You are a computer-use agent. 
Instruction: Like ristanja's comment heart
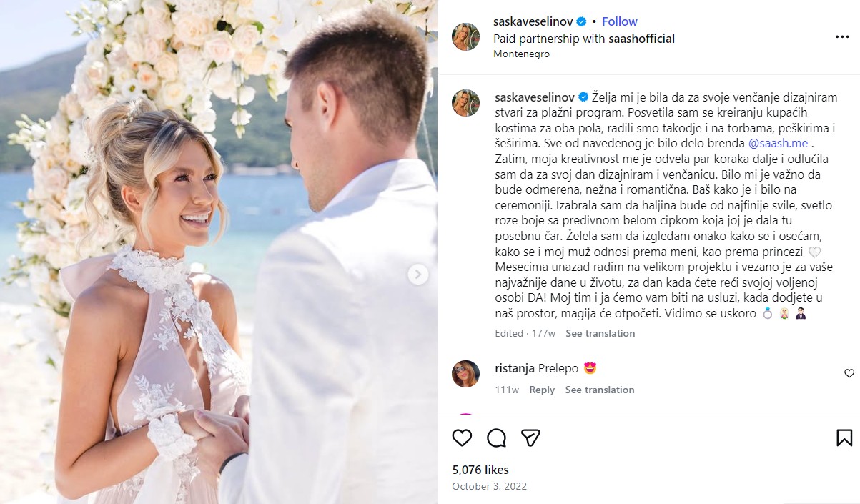pos(849,373)
